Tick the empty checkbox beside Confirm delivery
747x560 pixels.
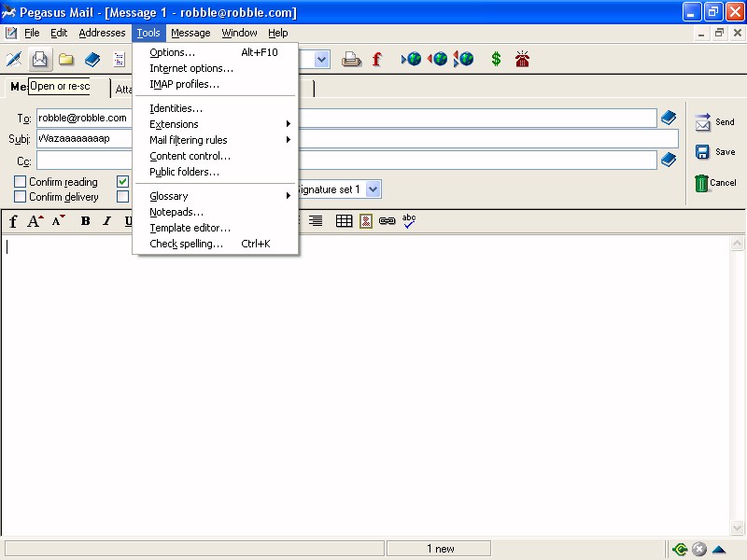point(123,197)
